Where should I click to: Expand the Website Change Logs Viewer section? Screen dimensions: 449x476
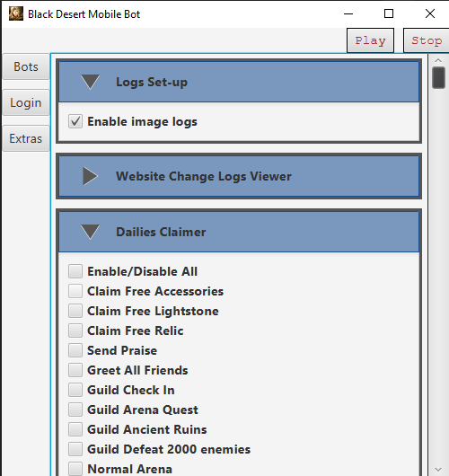click(90, 176)
